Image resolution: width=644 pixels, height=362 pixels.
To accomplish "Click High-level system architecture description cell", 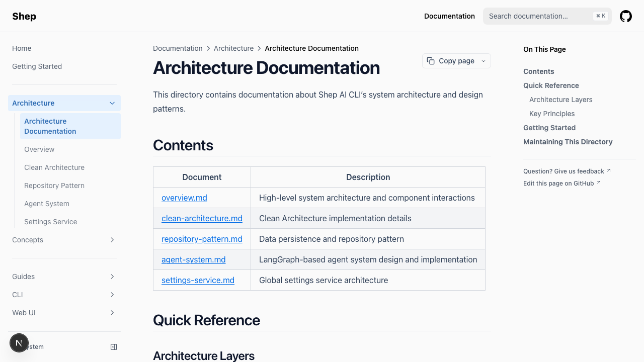I will 368,198.
